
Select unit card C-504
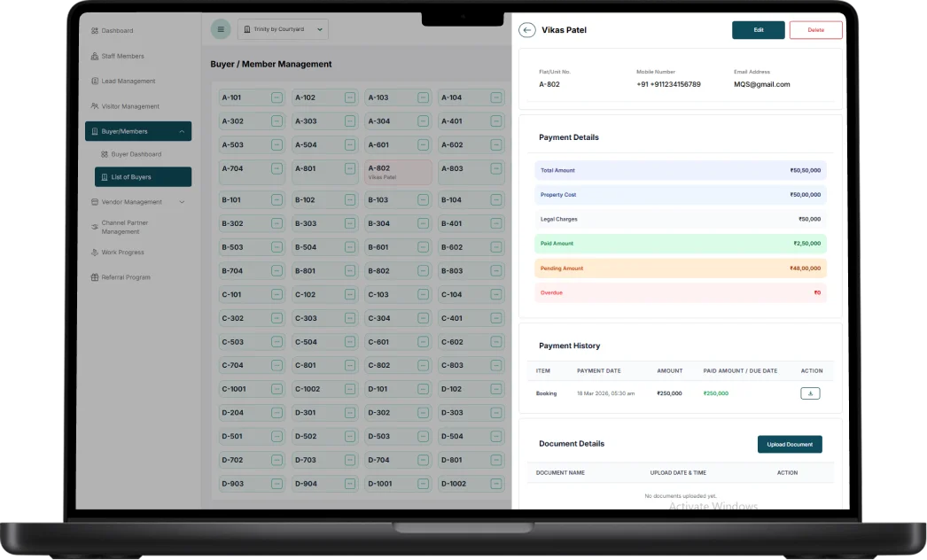(x=324, y=342)
